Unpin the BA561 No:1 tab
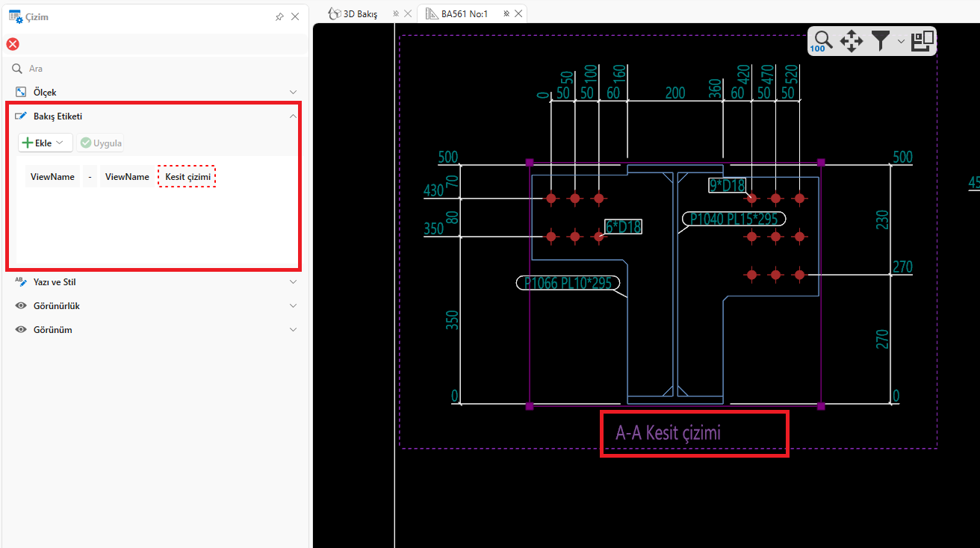 tap(506, 13)
